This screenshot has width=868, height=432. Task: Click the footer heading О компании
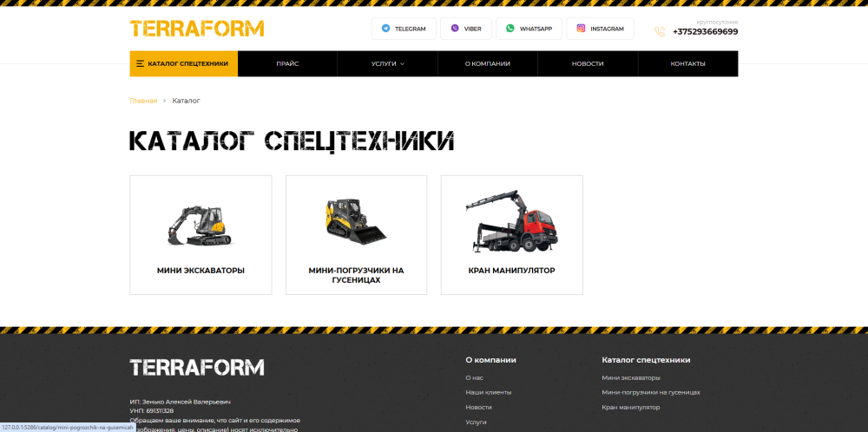[x=490, y=360]
